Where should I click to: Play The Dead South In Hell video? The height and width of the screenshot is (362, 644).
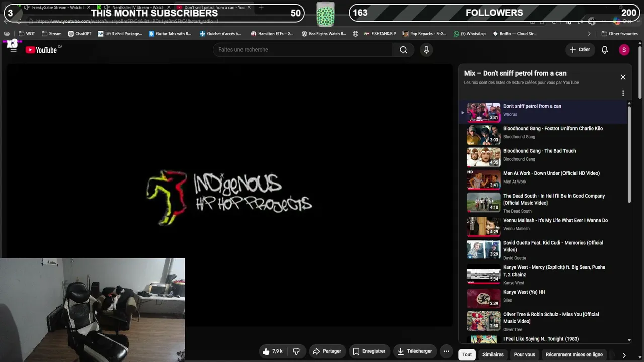click(544, 203)
